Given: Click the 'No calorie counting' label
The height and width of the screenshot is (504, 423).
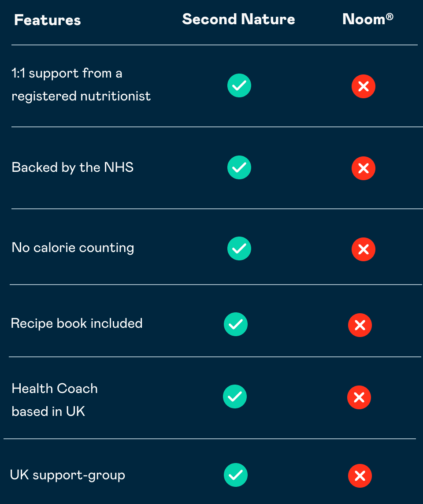Looking at the screenshot, I should (x=73, y=248).
